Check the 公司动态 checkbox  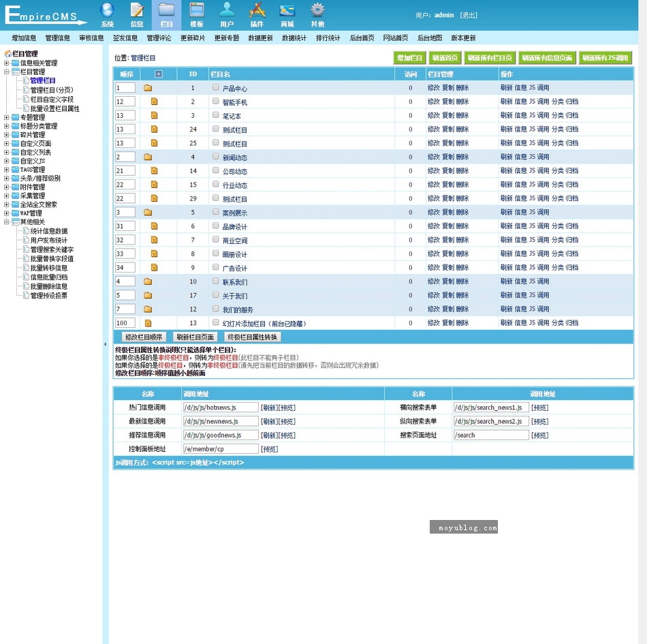(x=215, y=170)
